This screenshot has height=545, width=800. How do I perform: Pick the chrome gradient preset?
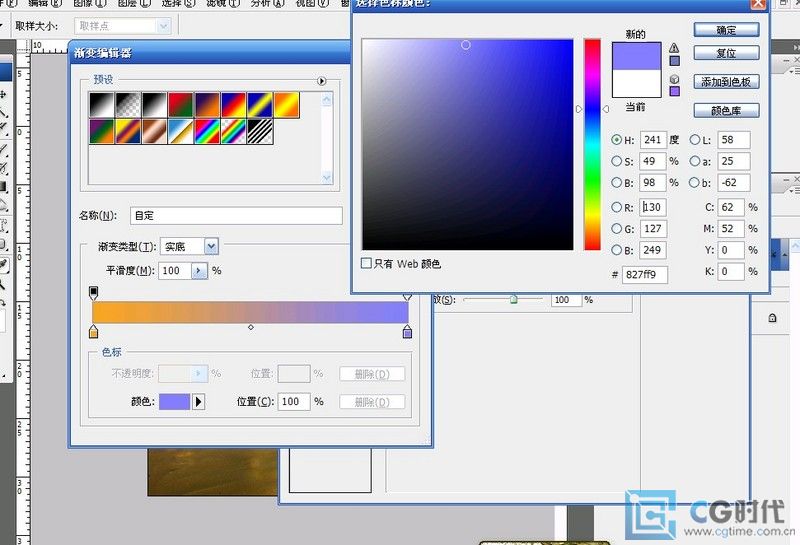181,132
